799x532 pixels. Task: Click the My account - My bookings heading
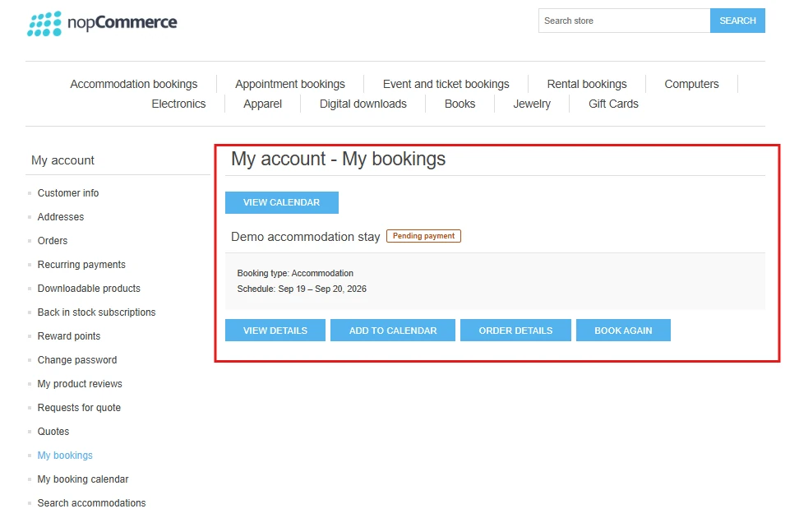point(339,159)
